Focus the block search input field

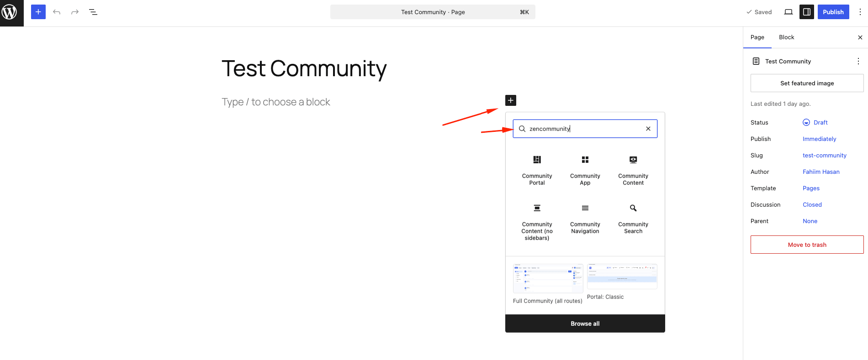coord(585,129)
